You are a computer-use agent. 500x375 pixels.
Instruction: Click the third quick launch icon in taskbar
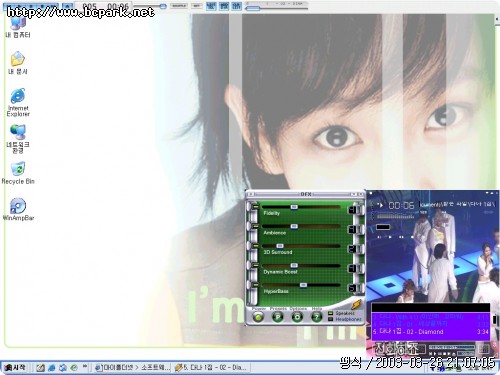pos(63,368)
